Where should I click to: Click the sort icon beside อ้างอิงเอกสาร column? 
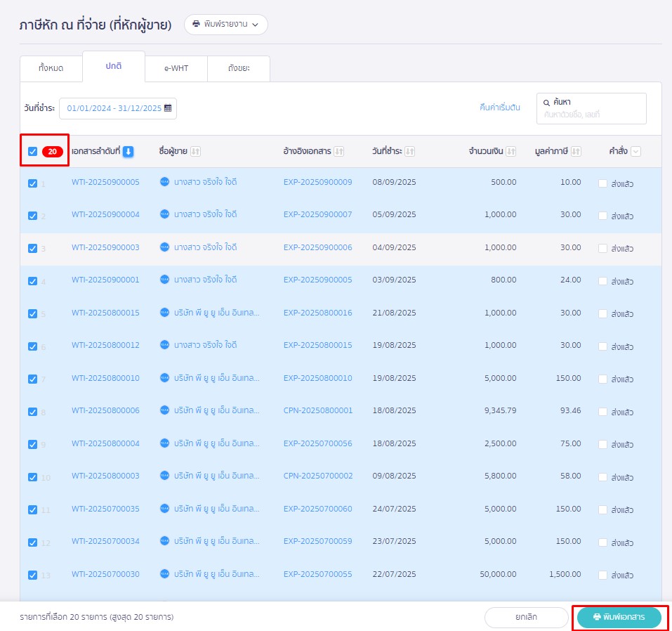(338, 151)
